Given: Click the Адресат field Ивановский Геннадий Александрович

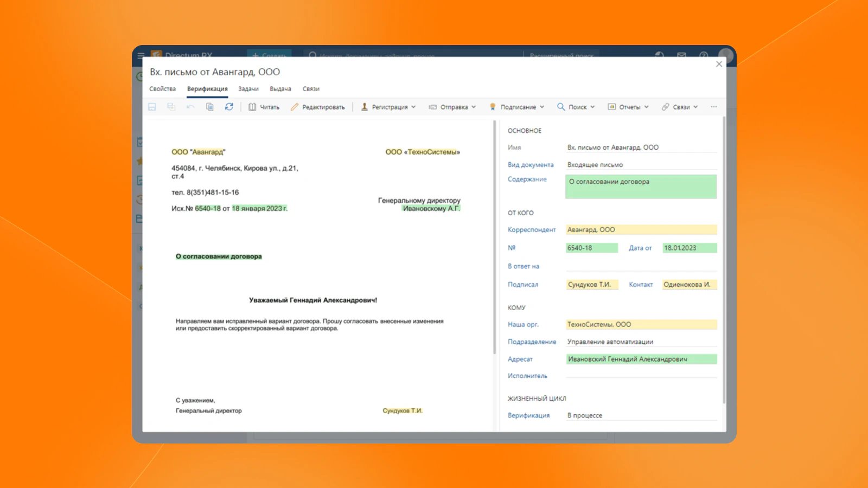Looking at the screenshot, I should click(641, 359).
